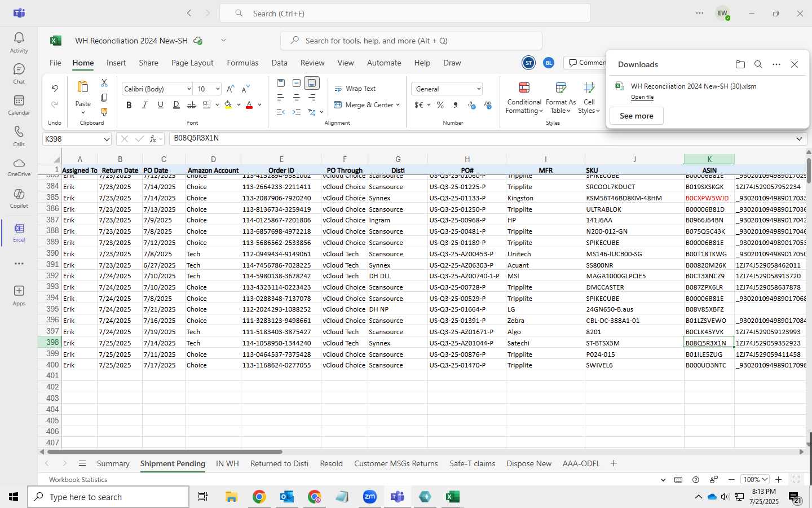The width and height of the screenshot is (812, 508).
Task: Choose the yellow fill color button
Action: 228,105
